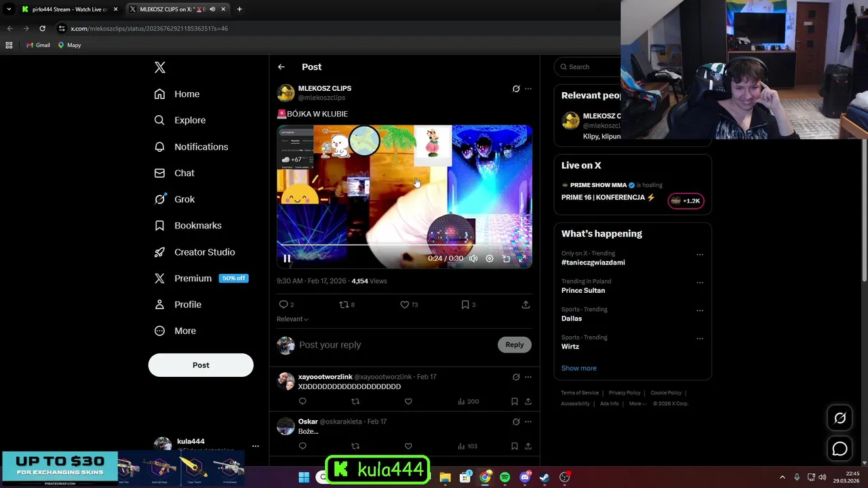868x488 pixels.
Task: Reply to xayoootworzlink's comment
Action: click(x=302, y=401)
